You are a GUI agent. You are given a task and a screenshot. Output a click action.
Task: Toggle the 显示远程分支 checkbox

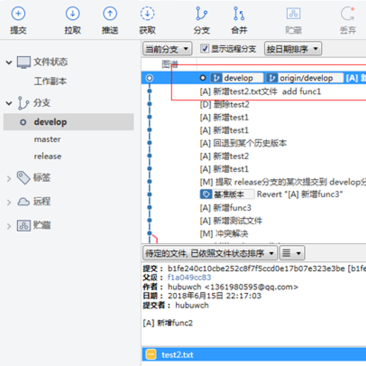click(204, 49)
